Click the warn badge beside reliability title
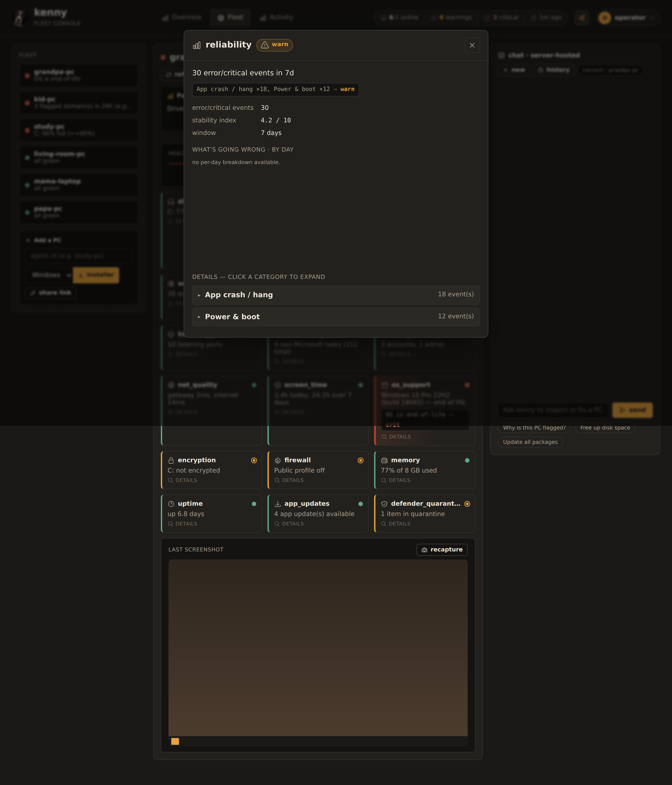This screenshot has width=672, height=785. [274, 45]
